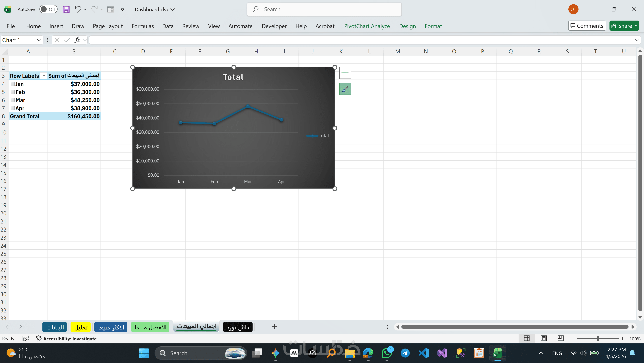Open the PivotChart Analyze ribbon tab
Image resolution: width=644 pixels, height=363 pixels.
click(367, 26)
